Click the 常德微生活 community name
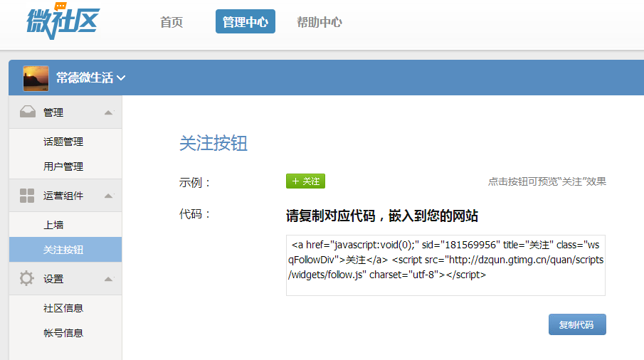Screen dimensions: 644x360 point(85,78)
